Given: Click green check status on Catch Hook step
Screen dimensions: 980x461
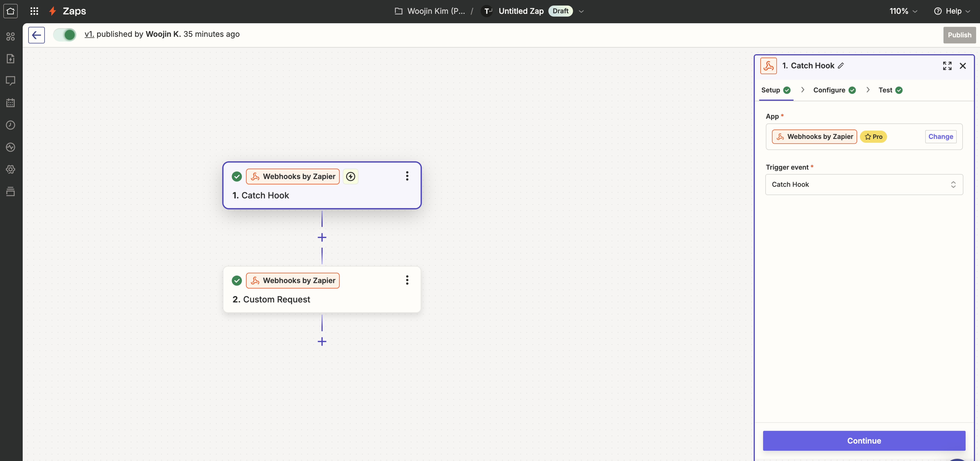Looking at the screenshot, I should [237, 177].
